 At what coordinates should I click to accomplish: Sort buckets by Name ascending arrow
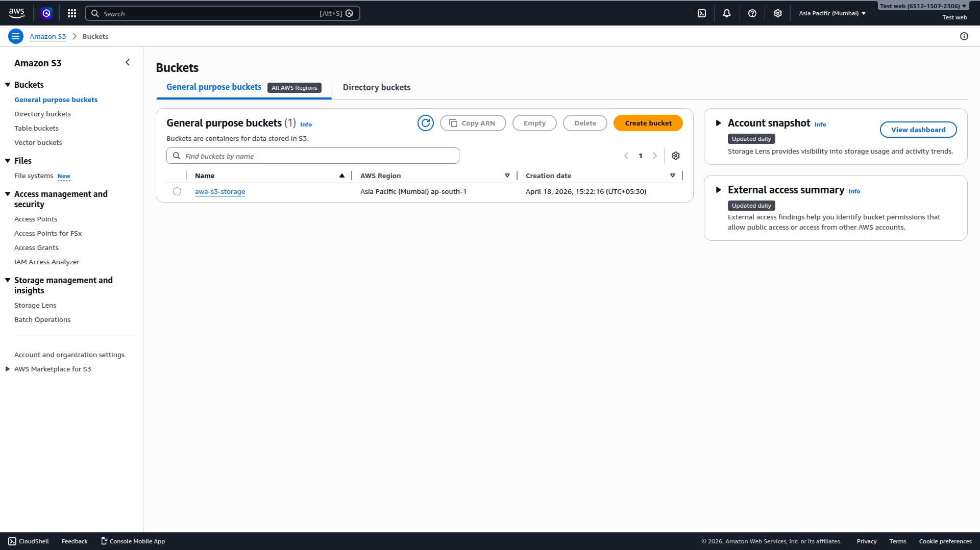342,176
